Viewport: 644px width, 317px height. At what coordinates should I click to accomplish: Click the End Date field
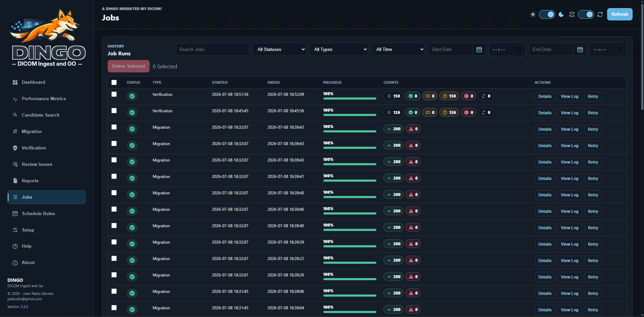tap(551, 50)
